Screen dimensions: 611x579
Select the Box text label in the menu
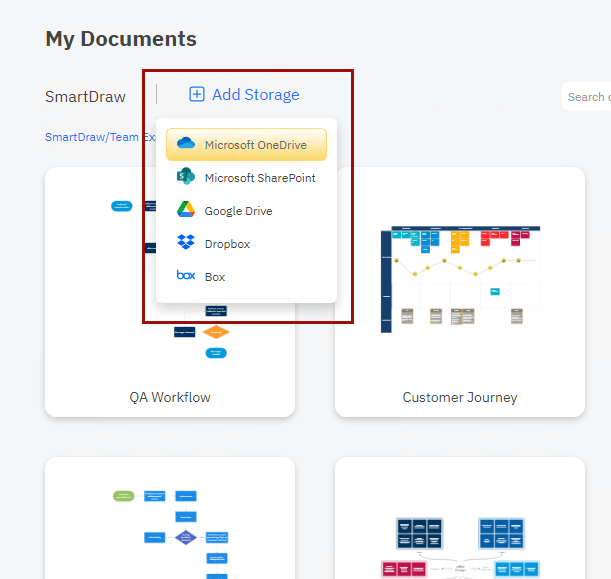[215, 277]
